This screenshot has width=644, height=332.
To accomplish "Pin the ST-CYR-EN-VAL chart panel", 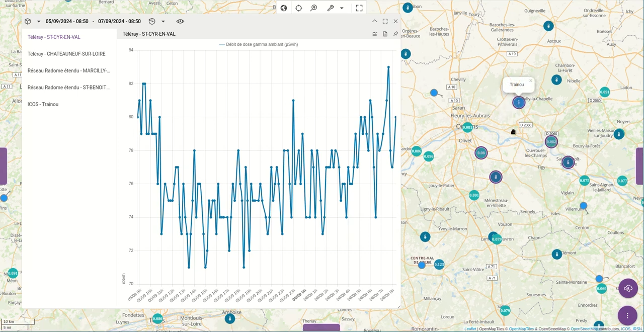I will [395, 34].
